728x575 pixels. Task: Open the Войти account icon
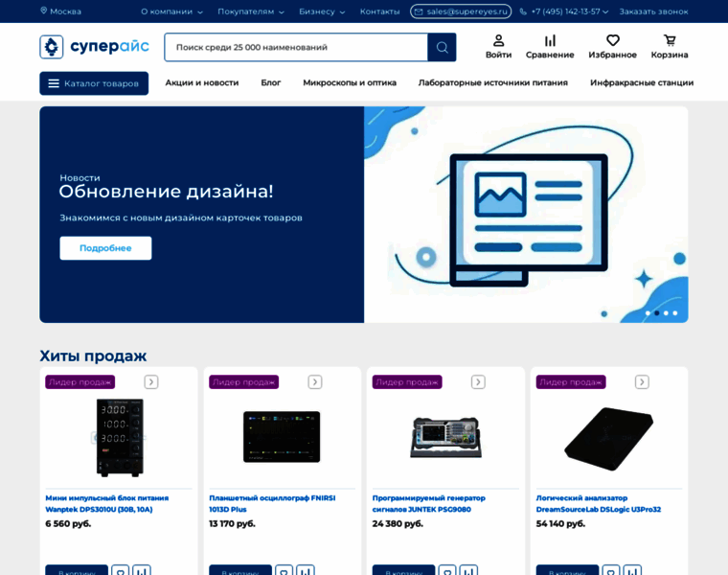click(x=498, y=40)
